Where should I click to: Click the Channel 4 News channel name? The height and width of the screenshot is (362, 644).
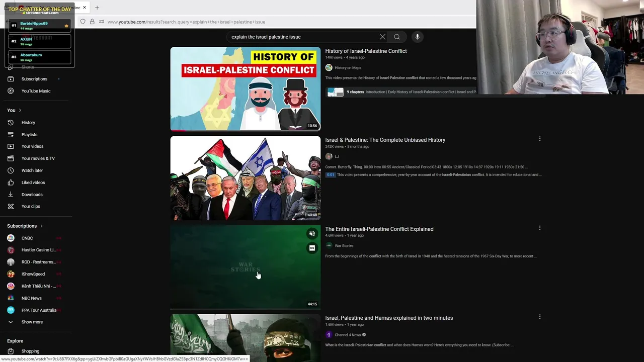point(348,335)
